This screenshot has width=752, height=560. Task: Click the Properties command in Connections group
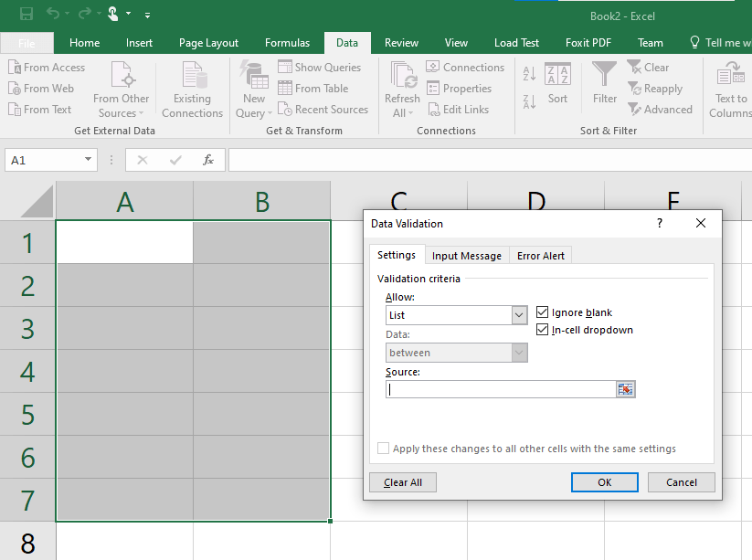click(459, 89)
